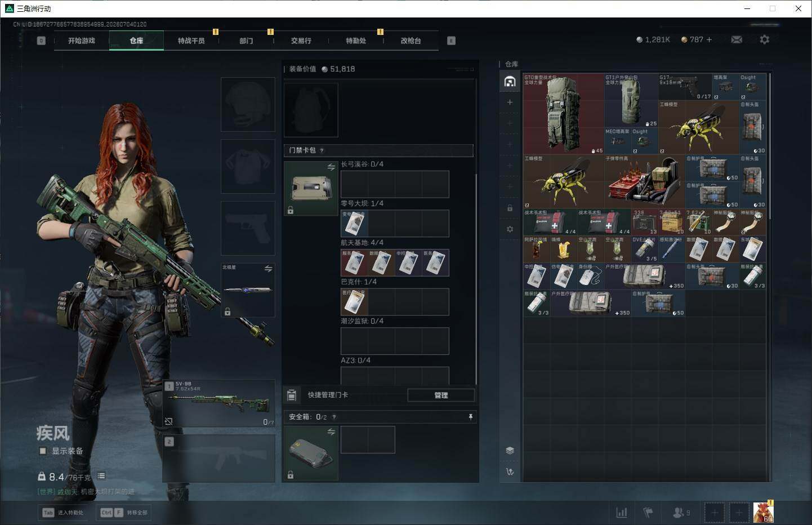Click the E key navigation icon

451,41
